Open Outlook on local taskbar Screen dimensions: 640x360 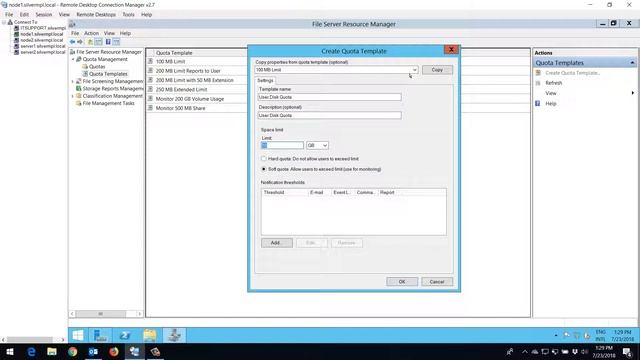93,351
